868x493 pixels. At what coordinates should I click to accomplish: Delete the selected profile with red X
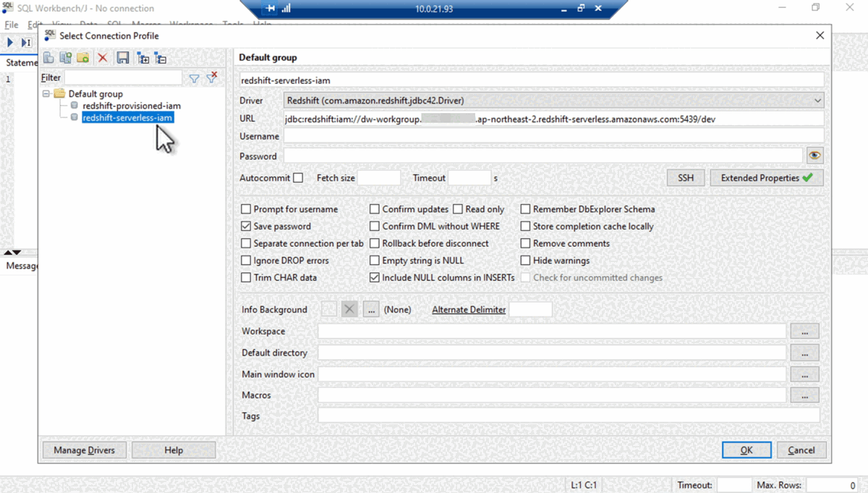[x=103, y=58]
